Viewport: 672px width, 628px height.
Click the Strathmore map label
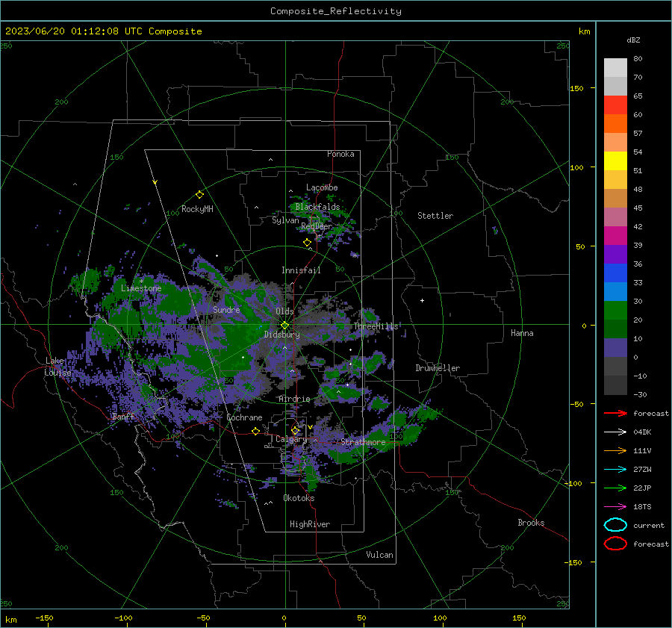point(363,442)
